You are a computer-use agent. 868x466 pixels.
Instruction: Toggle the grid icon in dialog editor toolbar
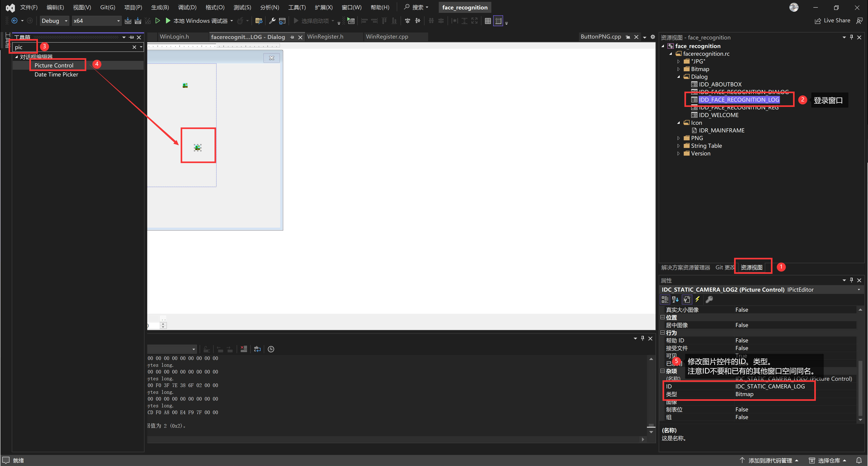click(488, 21)
